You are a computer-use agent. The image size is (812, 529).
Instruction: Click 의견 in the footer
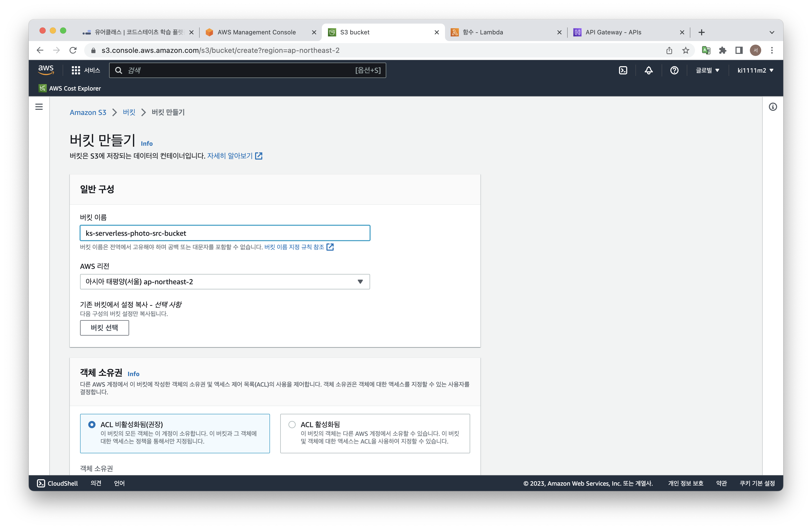[x=96, y=483]
